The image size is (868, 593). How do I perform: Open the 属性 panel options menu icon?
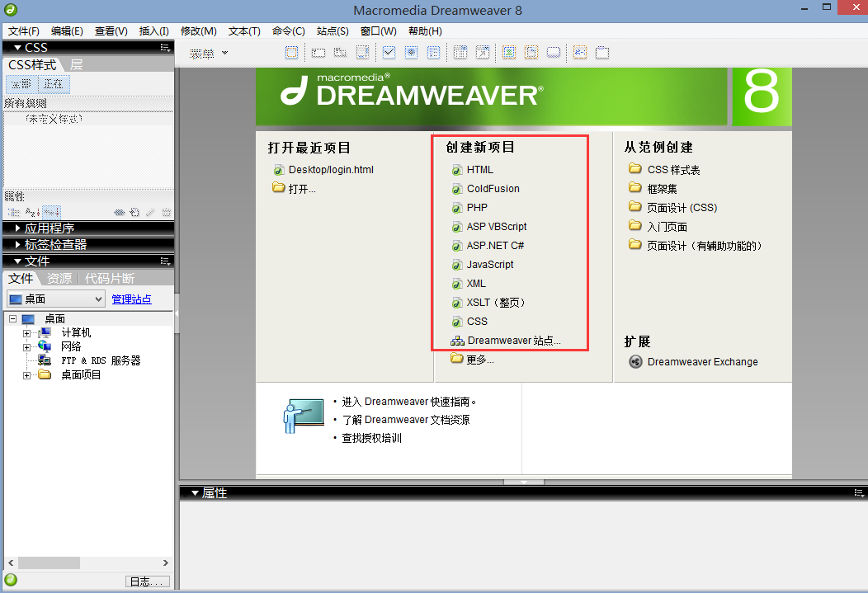coord(859,493)
